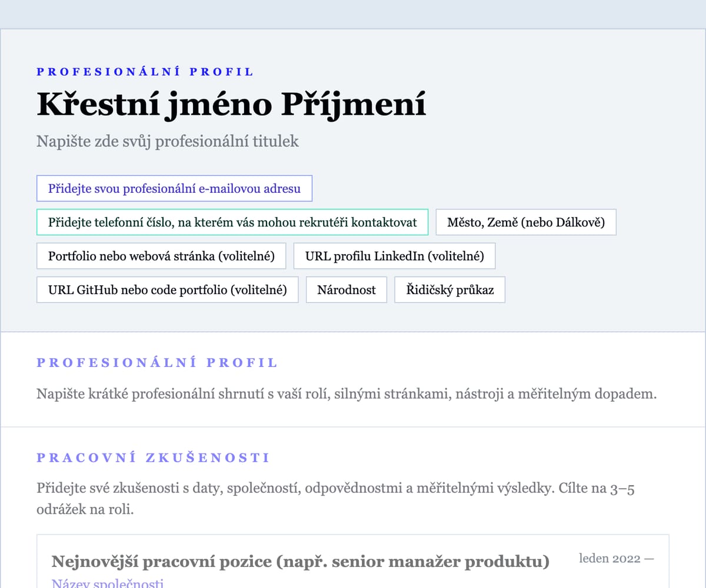Click the "Křestní jméno Příjmení" name heading

tap(231, 103)
